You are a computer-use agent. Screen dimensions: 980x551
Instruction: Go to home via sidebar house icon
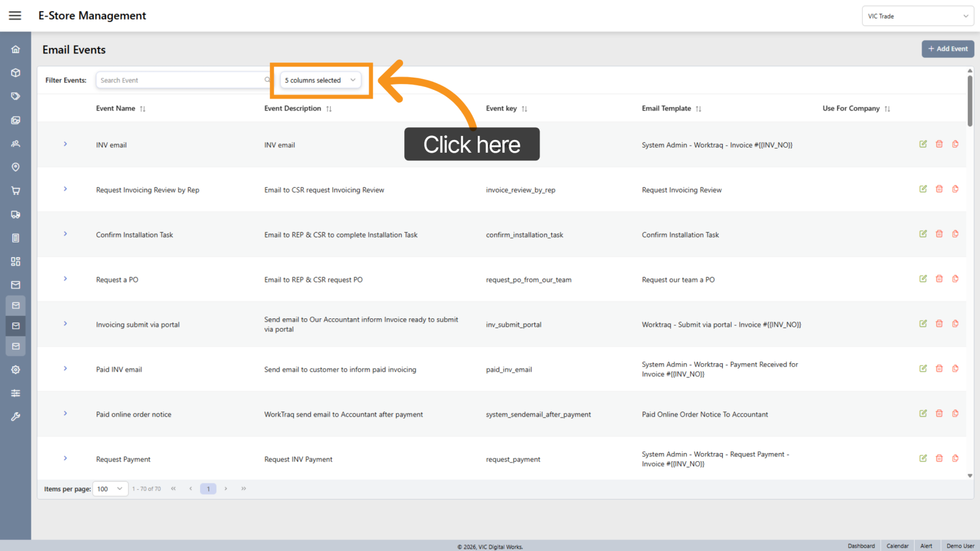[16, 50]
